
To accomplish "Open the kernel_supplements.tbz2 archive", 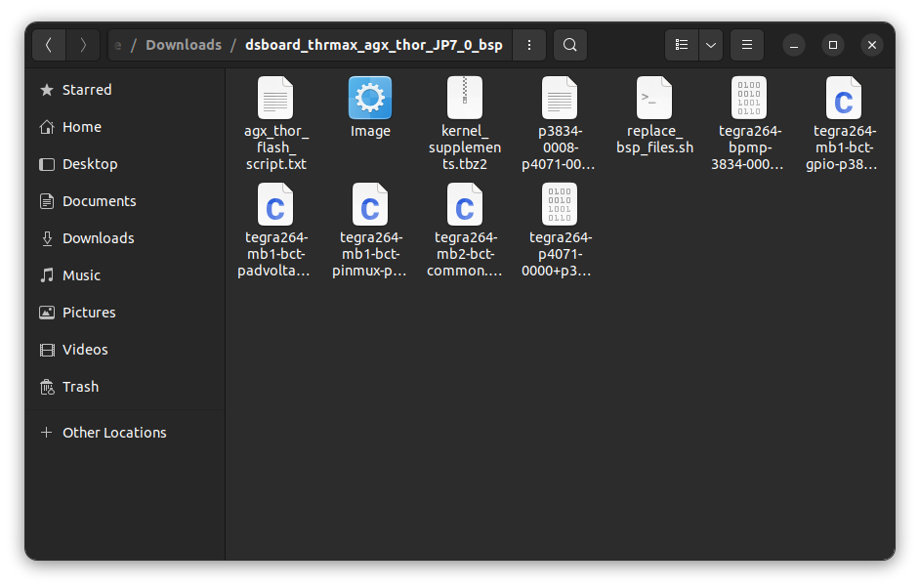I will (464, 98).
